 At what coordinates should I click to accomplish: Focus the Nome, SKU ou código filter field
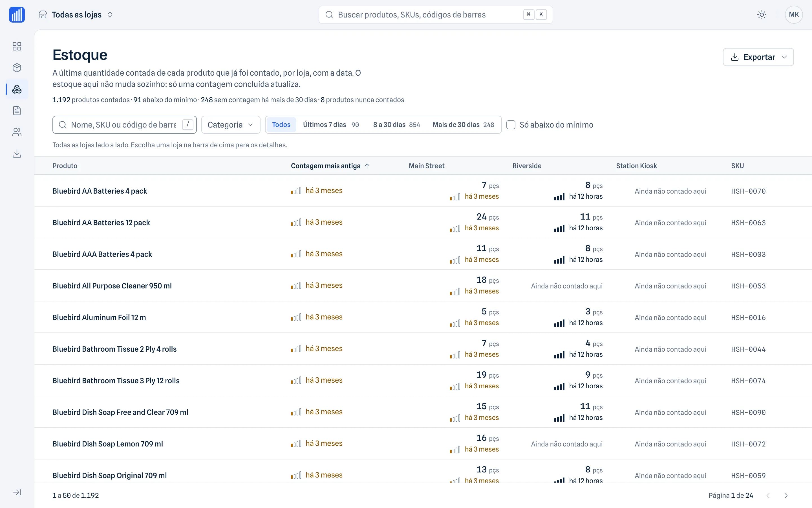coord(125,125)
